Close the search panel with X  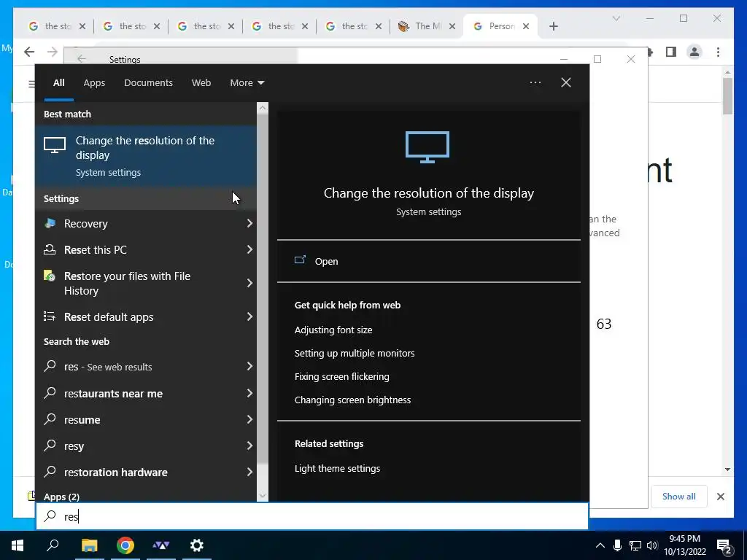click(566, 82)
